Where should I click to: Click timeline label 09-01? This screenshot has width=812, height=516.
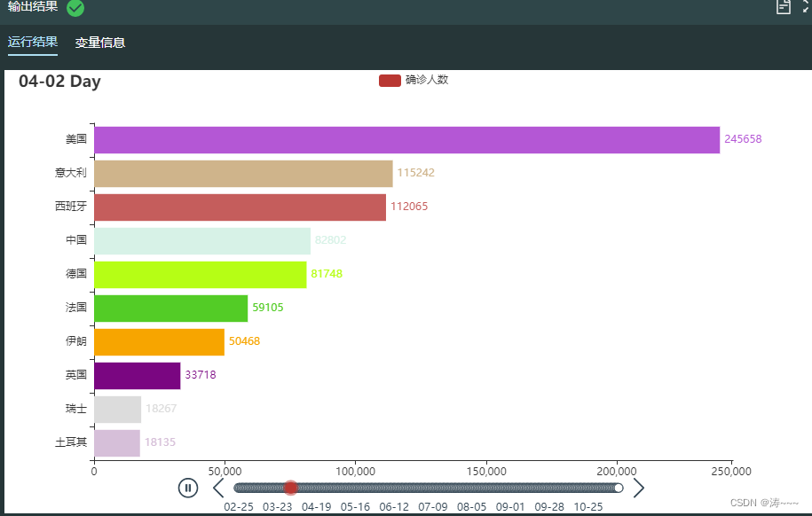tap(510, 506)
